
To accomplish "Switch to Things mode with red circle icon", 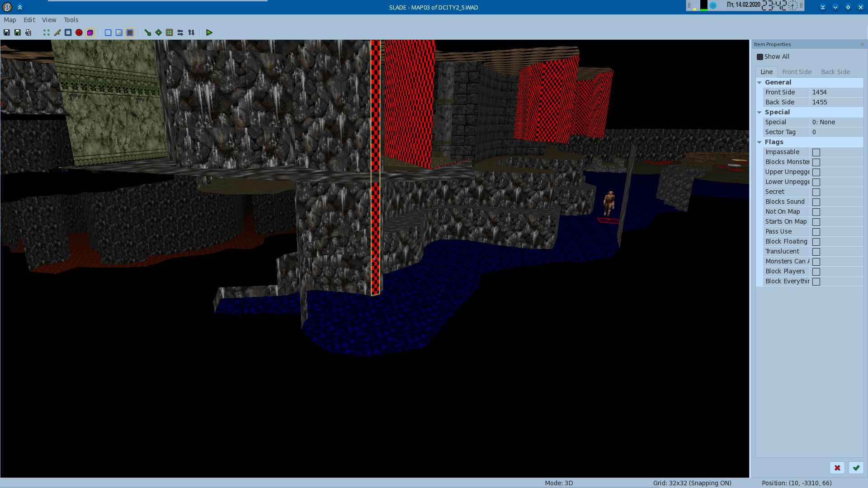I will tap(79, 33).
